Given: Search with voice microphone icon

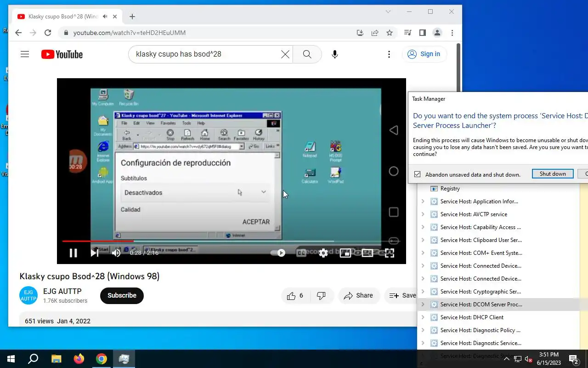Looking at the screenshot, I should 335,54.
